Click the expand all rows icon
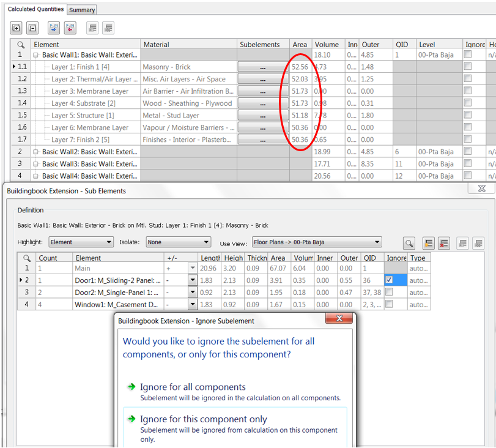The height and width of the screenshot is (448, 496). coord(16,28)
